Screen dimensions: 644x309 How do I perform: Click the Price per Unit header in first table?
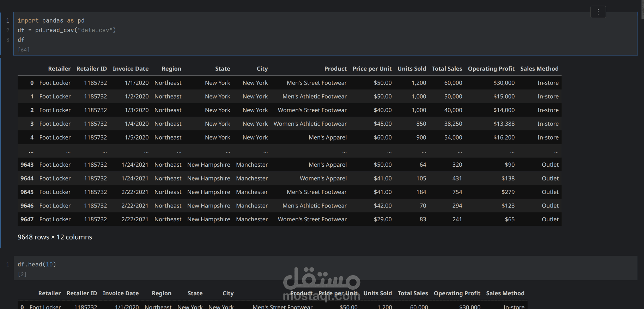click(372, 69)
